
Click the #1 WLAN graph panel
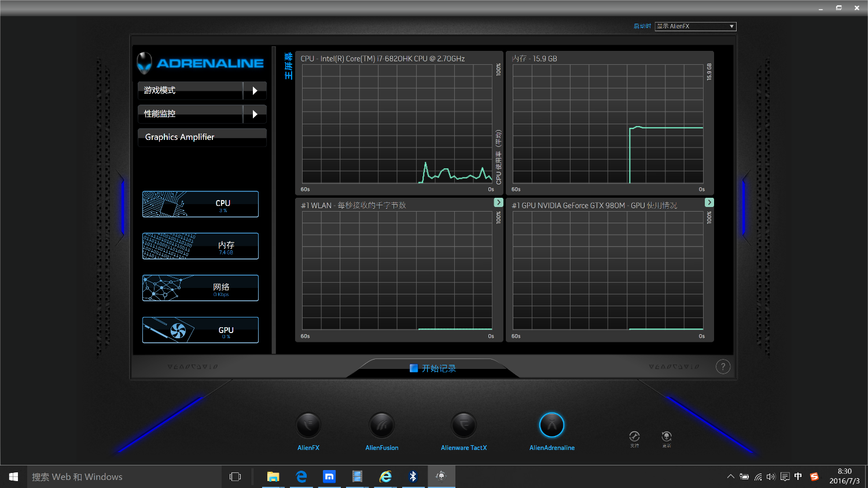click(x=399, y=270)
